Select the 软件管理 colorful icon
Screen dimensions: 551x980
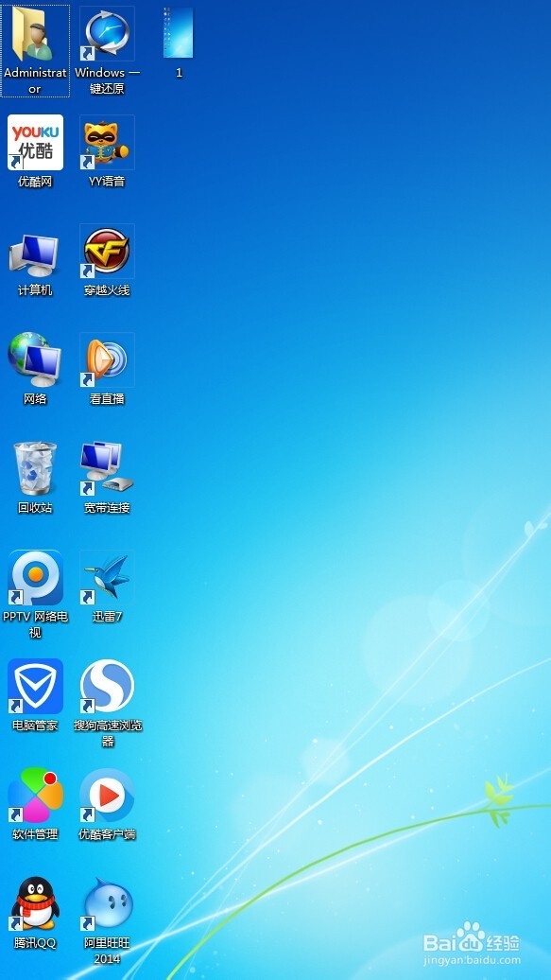click(35, 795)
